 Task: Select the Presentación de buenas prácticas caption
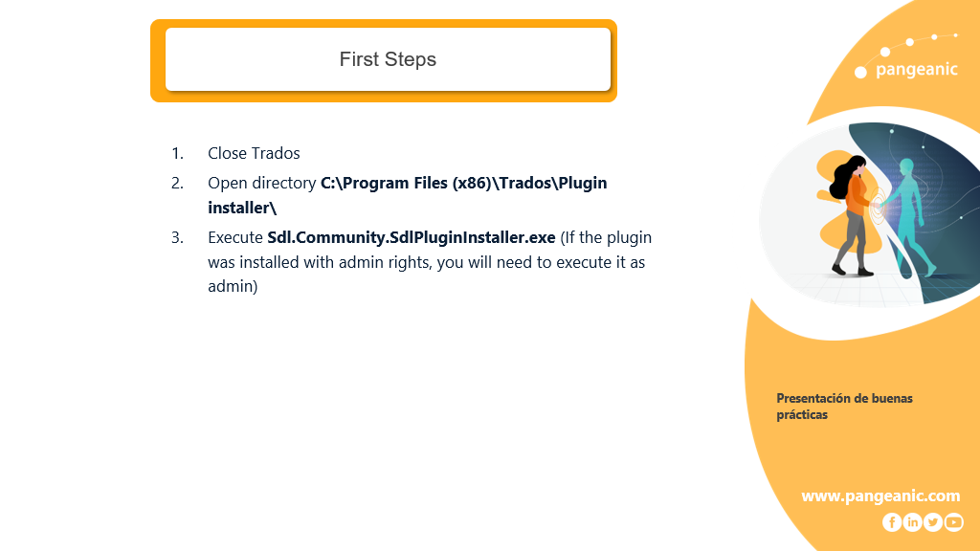point(844,406)
